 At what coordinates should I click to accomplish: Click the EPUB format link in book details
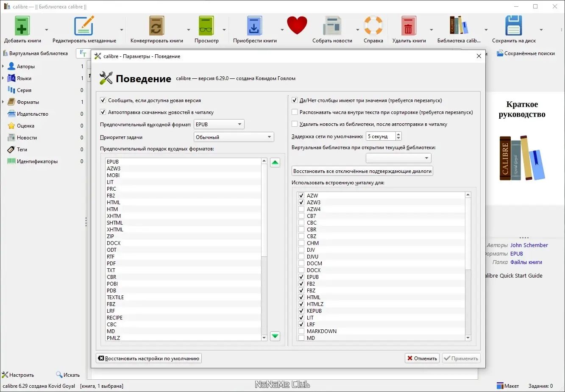click(517, 254)
